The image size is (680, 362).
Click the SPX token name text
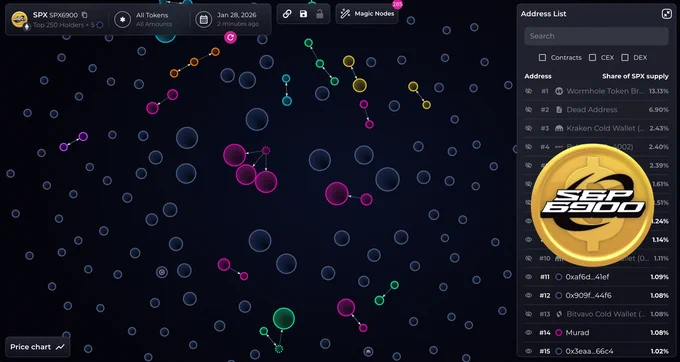pos(40,15)
